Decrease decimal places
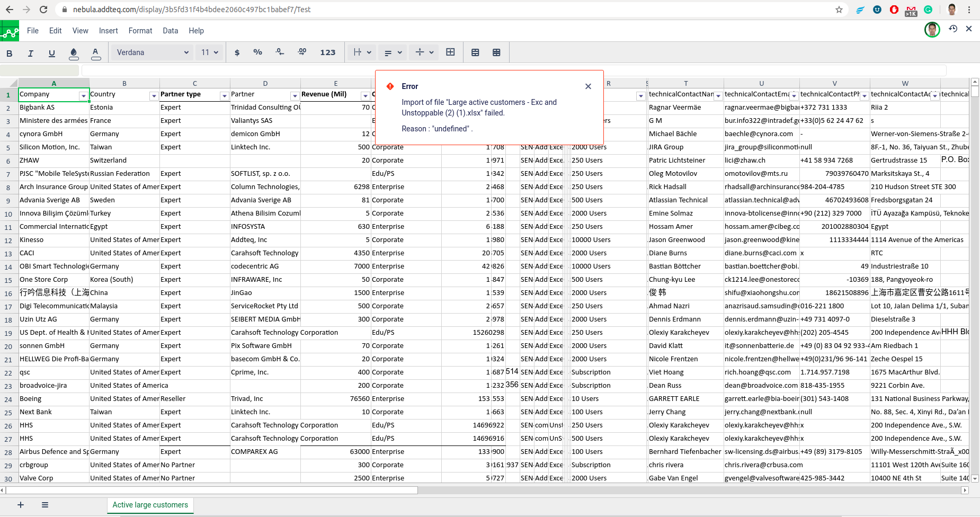 click(280, 52)
